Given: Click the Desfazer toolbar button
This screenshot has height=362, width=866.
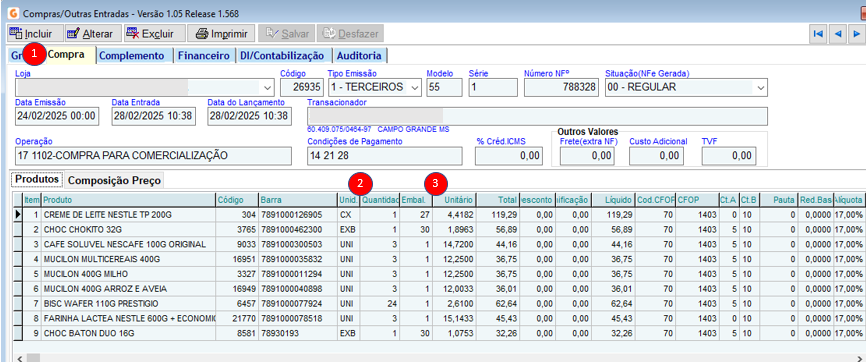Looking at the screenshot, I should 350,33.
